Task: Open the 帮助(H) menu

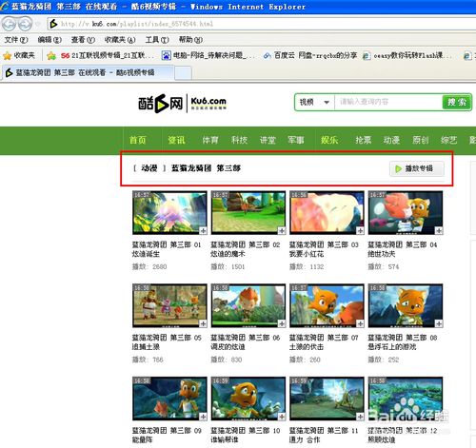Action: pyautogui.click(x=190, y=40)
